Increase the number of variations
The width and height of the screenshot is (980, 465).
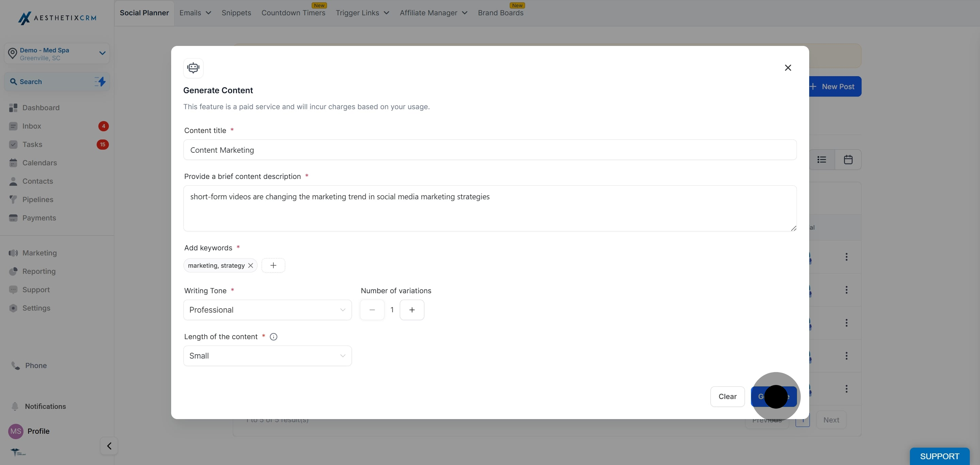412,310
